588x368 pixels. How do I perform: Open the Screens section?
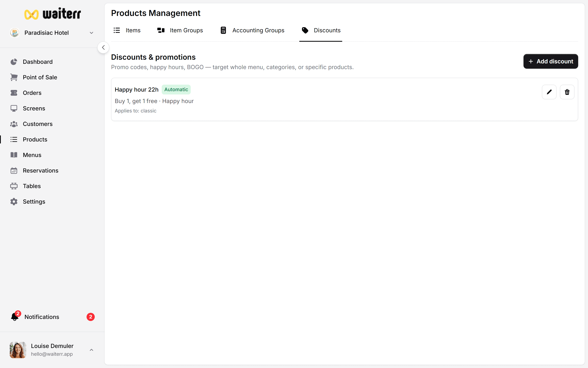pyautogui.click(x=34, y=109)
